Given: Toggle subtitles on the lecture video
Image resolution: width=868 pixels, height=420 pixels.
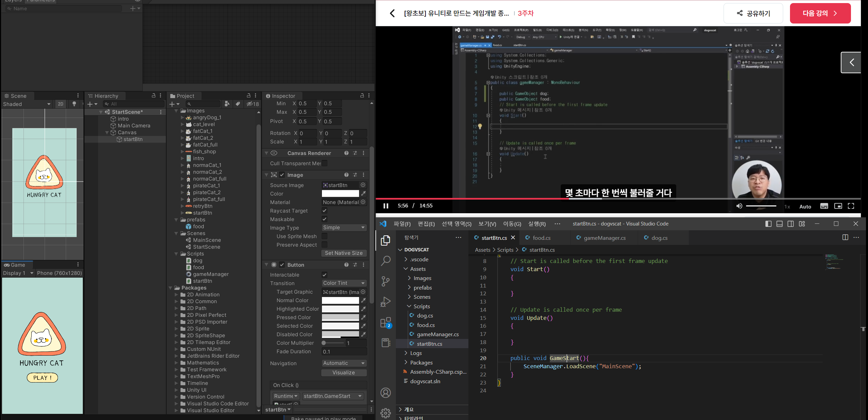Looking at the screenshot, I should 824,206.
